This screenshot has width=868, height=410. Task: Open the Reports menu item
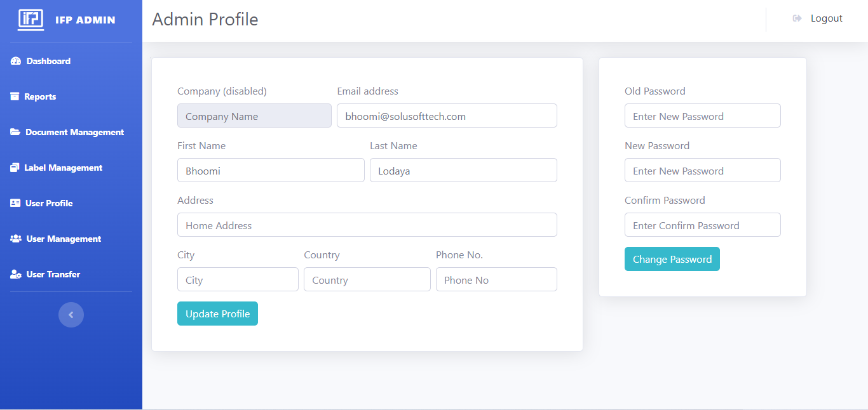[40, 96]
